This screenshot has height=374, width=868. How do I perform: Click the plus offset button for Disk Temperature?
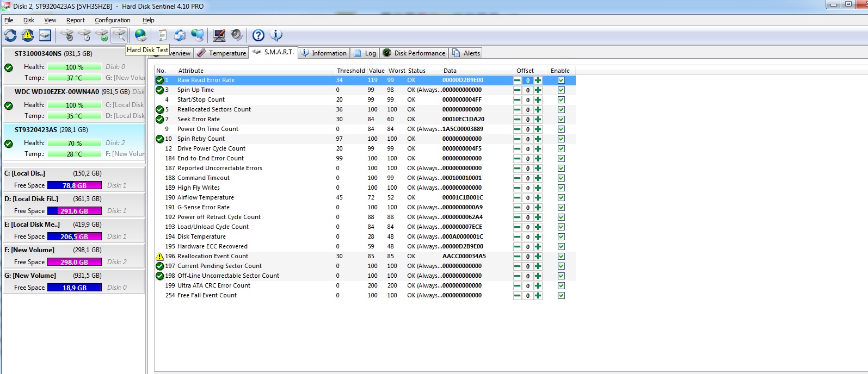[538, 237]
